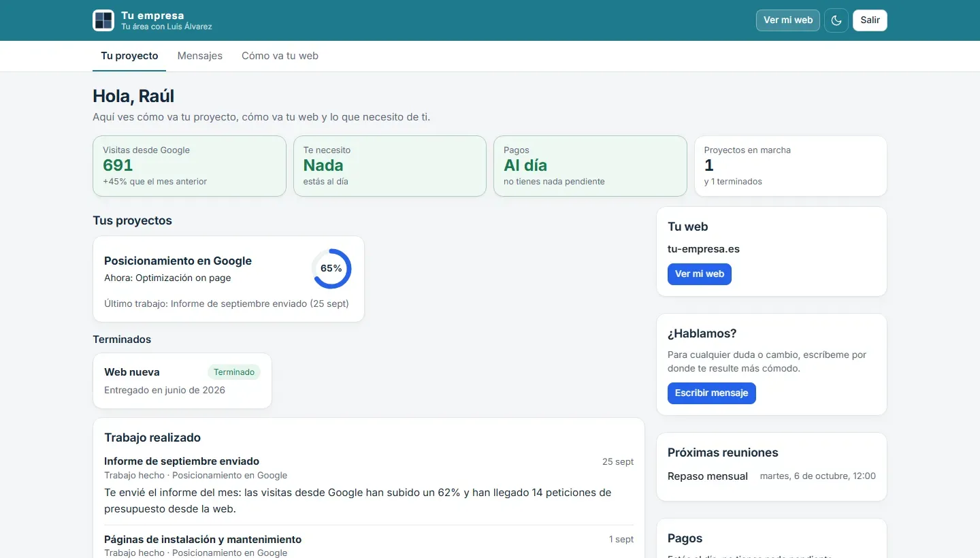
Task: Click the 1 sept date label
Action: coord(621,540)
